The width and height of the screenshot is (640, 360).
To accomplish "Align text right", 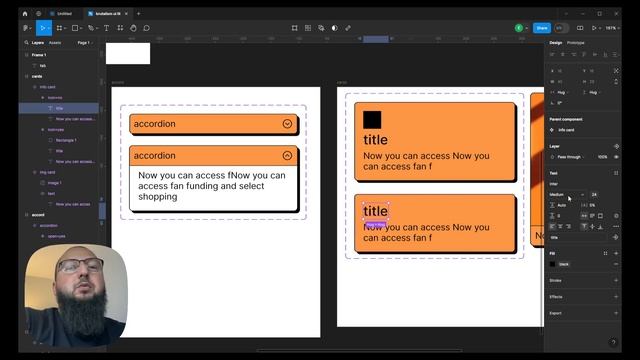I will [569, 227].
